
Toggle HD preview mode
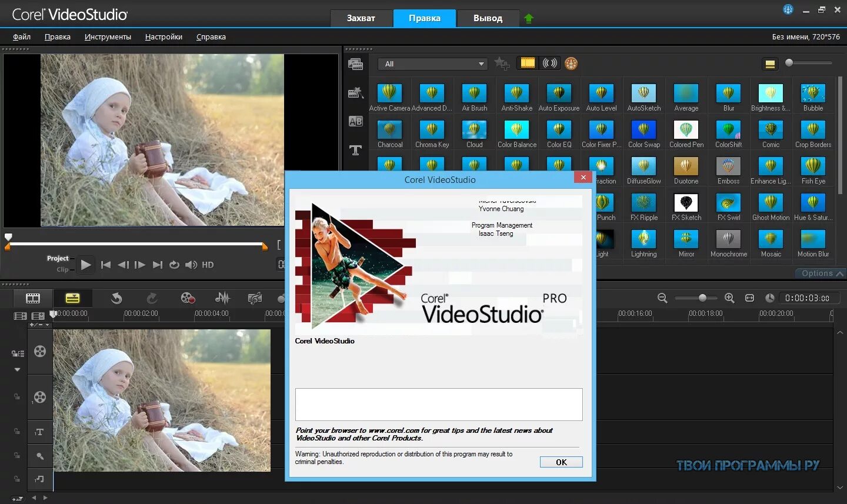(x=208, y=265)
